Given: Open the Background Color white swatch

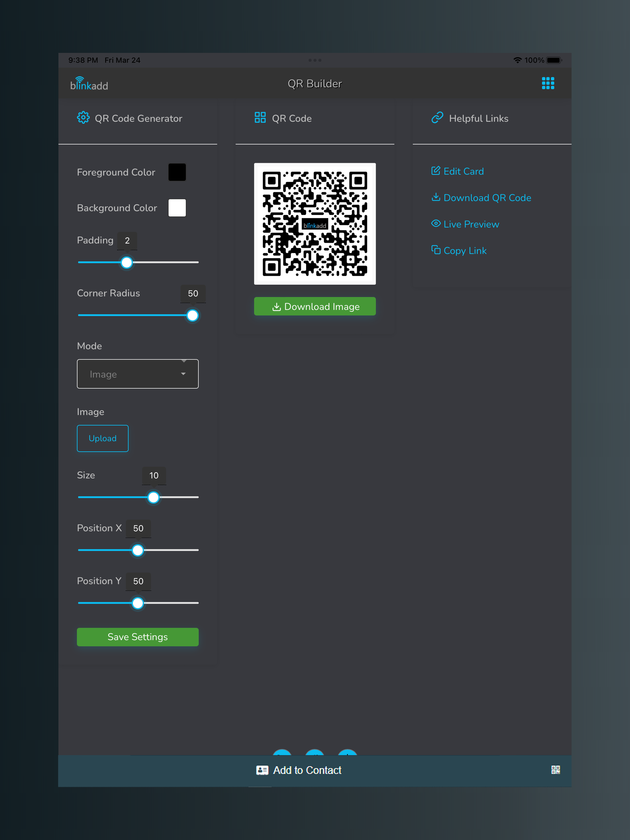Looking at the screenshot, I should tap(177, 208).
